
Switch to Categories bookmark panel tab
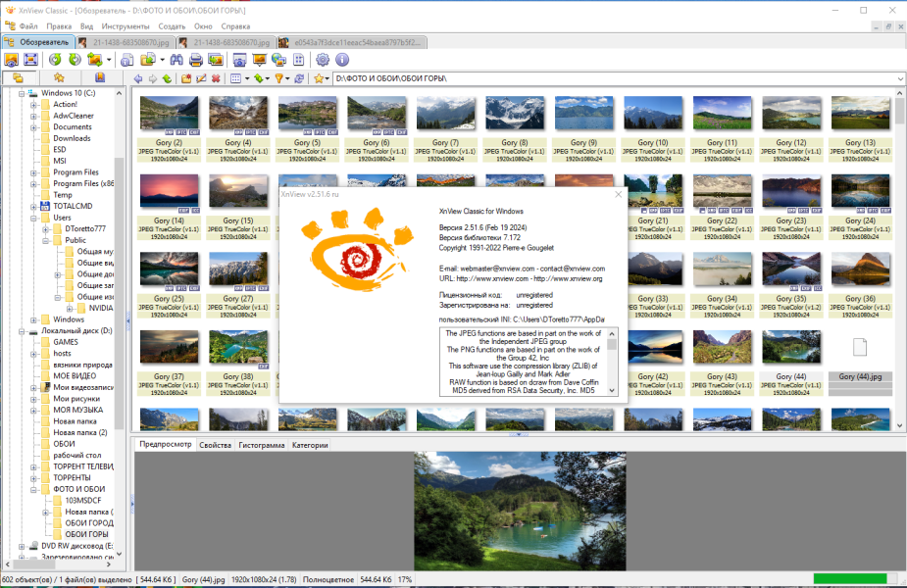pyautogui.click(x=99, y=78)
